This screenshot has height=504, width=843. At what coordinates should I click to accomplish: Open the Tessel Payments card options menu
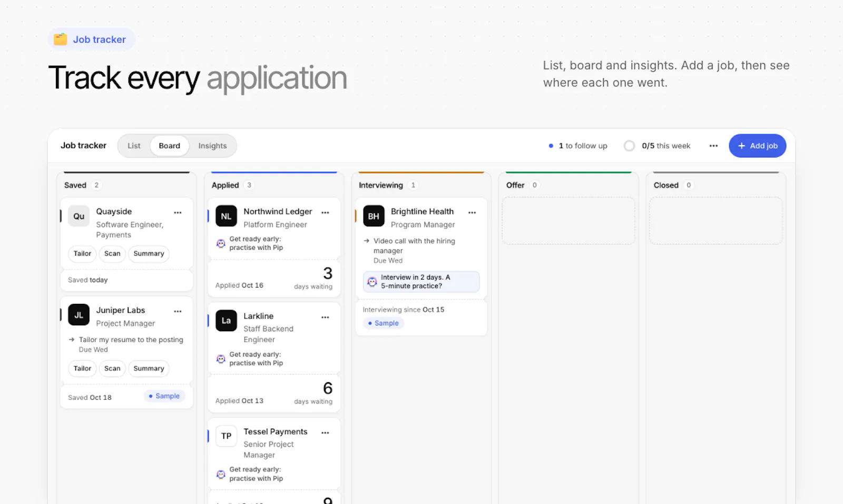click(325, 432)
